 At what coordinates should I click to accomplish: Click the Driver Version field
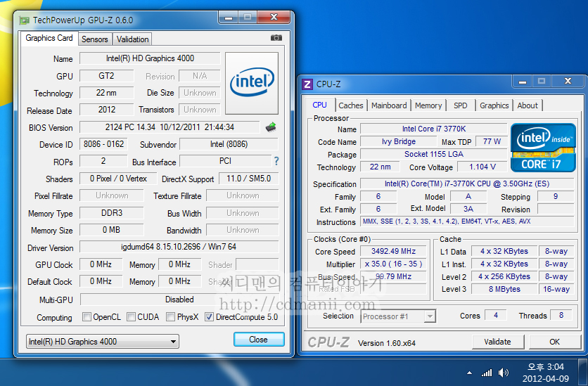[179, 247]
